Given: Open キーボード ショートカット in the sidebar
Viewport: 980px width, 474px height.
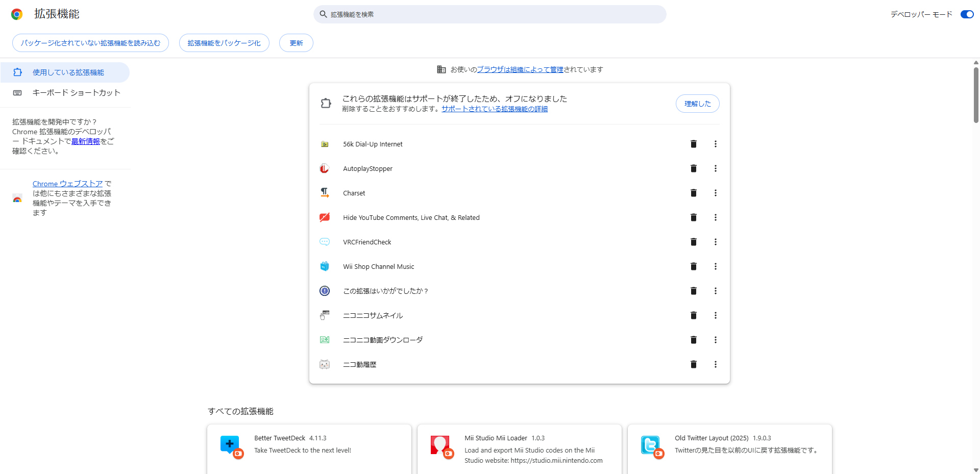Looking at the screenshot, I should tap(76, 93).
